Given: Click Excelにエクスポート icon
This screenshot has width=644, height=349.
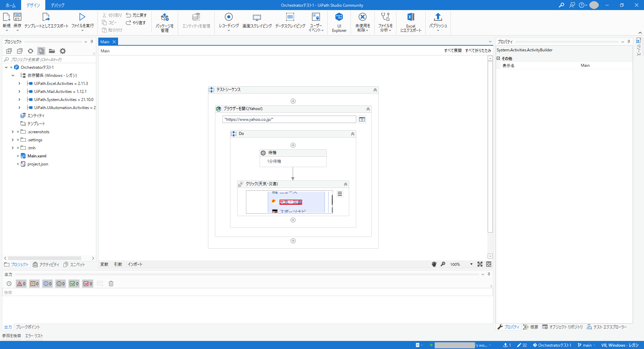Looking at the screenshot, I should tap(411, 22).
